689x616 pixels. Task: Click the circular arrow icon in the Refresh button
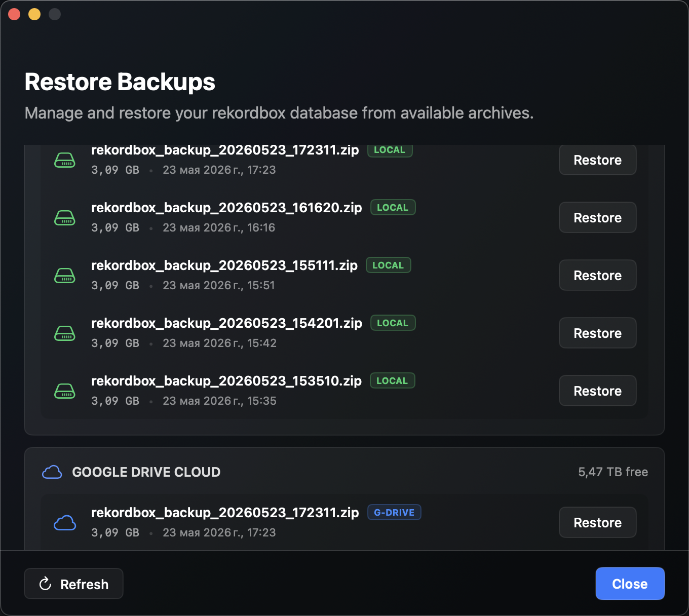click(x=46, y=584)
